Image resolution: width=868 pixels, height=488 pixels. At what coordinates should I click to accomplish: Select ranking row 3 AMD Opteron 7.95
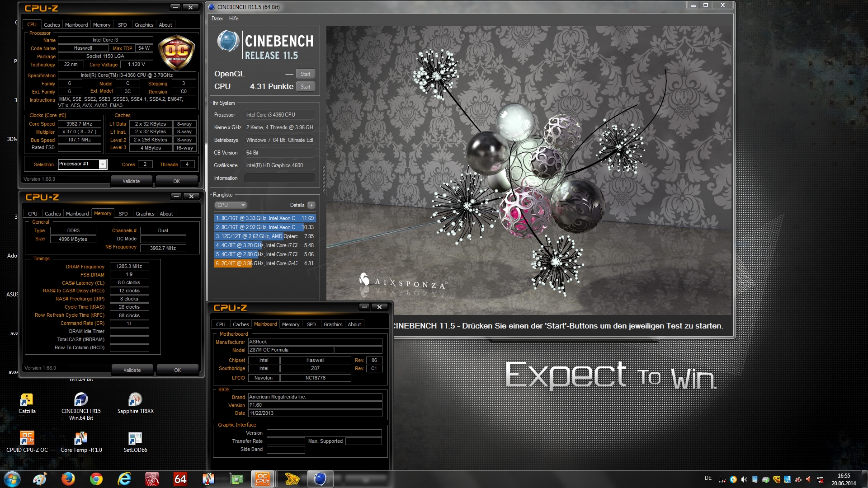pyautogui.click(x=265, y=236)
